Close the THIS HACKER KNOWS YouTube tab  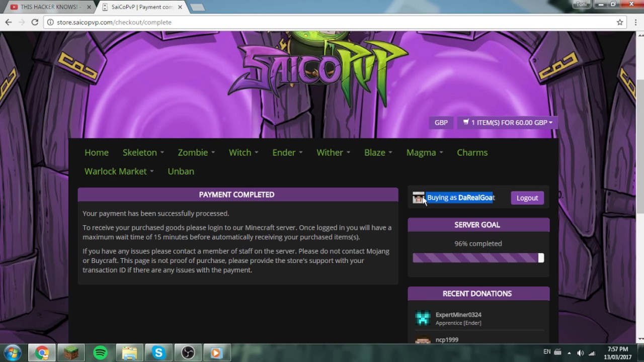tap(90, 7)
